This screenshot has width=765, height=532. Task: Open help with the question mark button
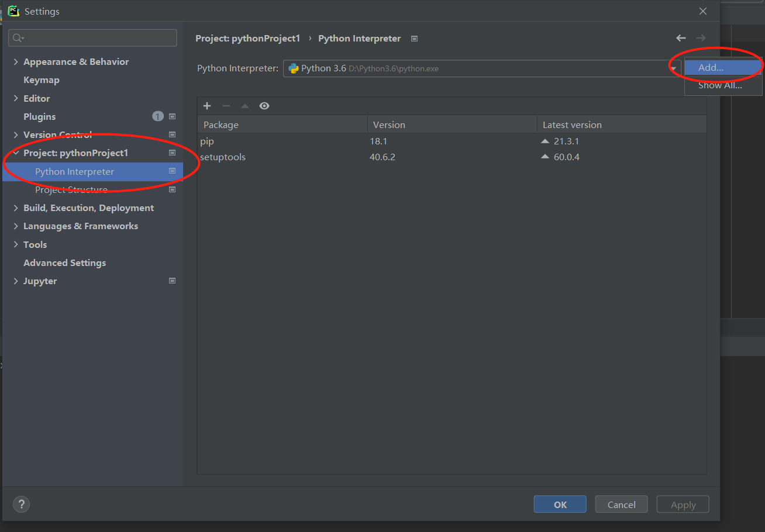pyautogui.click(x=21, y=504)
